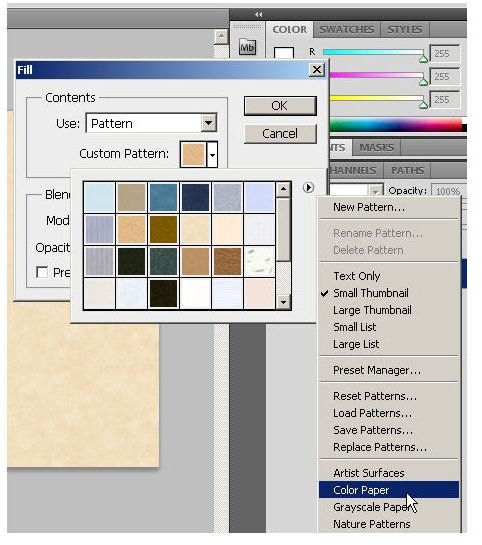Viewport: 482px width, 545px height.
Task: Click the foreground color swatch in Color panel
Action: pos(284,53)
